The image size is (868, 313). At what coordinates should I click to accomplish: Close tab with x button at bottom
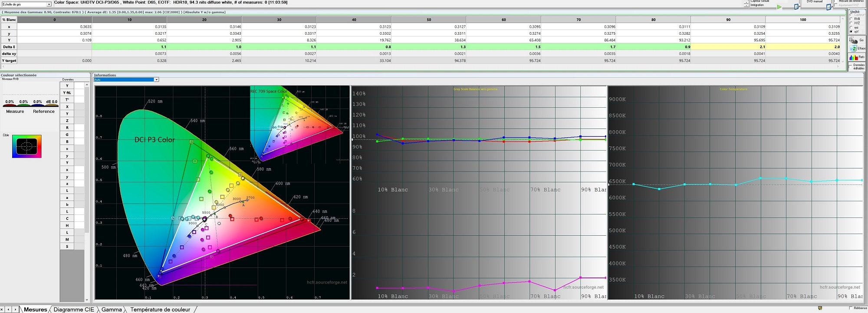2,310
